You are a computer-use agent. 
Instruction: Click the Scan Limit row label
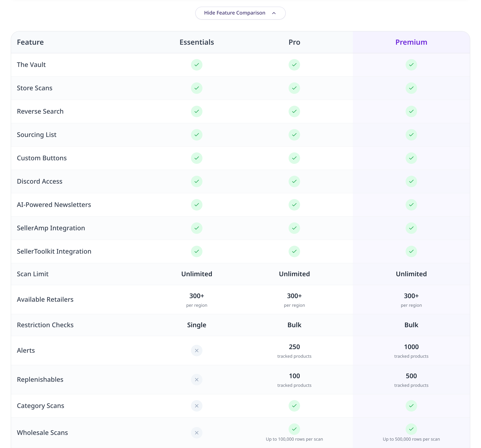[x=33, y=274]
